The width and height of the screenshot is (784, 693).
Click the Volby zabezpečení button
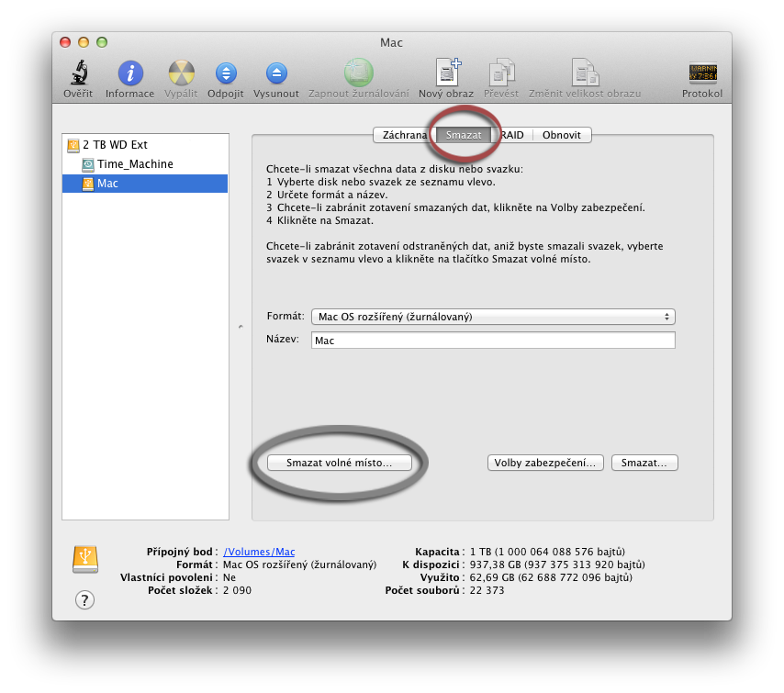click(545, 463)
